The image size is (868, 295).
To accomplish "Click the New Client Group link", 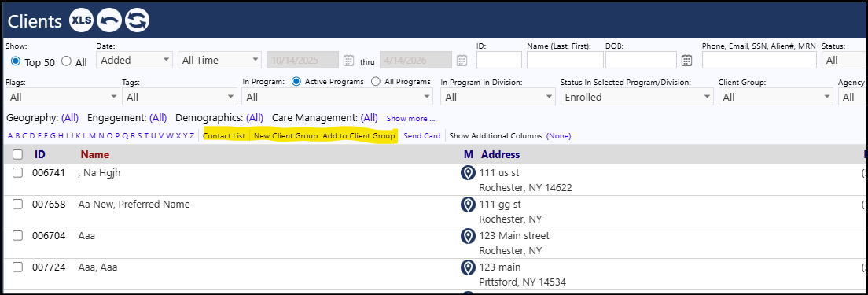I will pyautogui.click(x=285, y=135).
